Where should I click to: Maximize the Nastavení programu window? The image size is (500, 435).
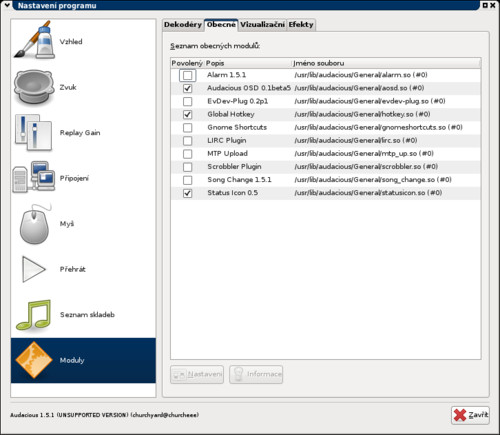click(485, 5)
